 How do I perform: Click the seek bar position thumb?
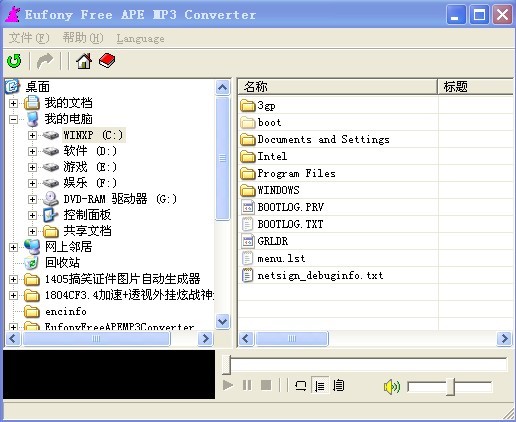pos(226,364)
